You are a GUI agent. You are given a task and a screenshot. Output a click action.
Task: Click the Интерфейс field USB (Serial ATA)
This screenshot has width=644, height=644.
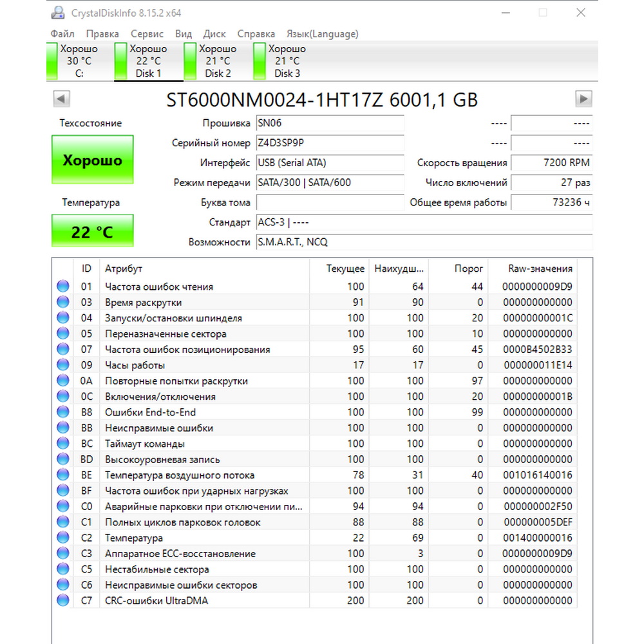pyautogui.click(x=330, y=163)
